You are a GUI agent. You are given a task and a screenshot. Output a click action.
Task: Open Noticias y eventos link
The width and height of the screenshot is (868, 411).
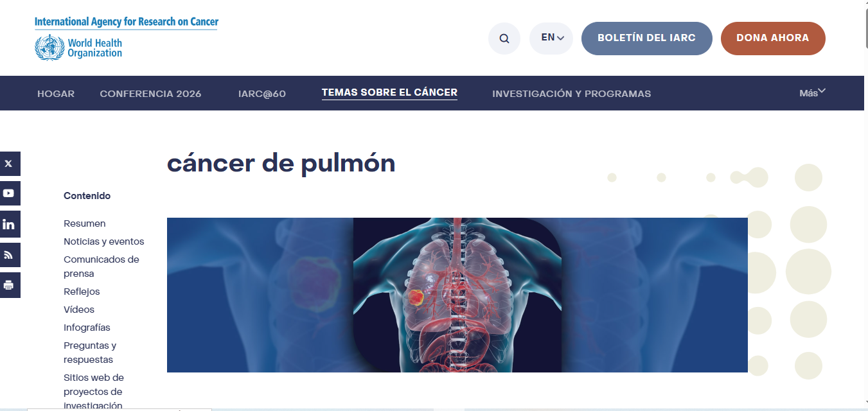tap(104, 241)
